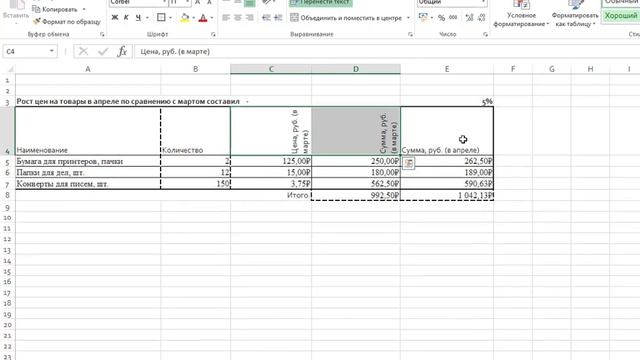Open Format as Table (Форматировать как таблицу) menu
Viewport: 640px width, 360px height.
click(x=575, y=15)
